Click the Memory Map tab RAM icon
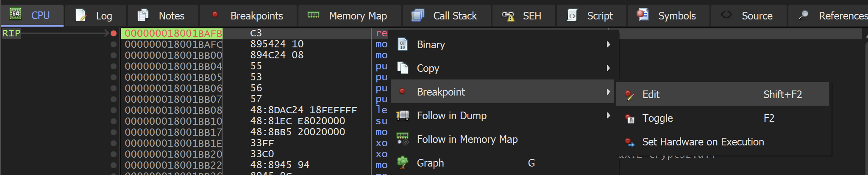The height and width of the screenshot is (175, 868). tap(313, 15)
